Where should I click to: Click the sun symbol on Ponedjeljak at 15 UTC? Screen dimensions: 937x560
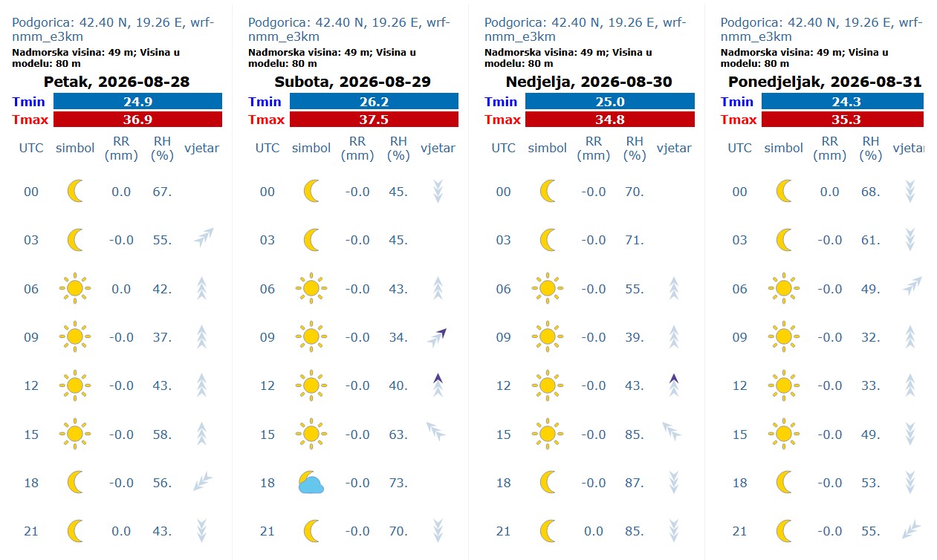pos(783,434)
